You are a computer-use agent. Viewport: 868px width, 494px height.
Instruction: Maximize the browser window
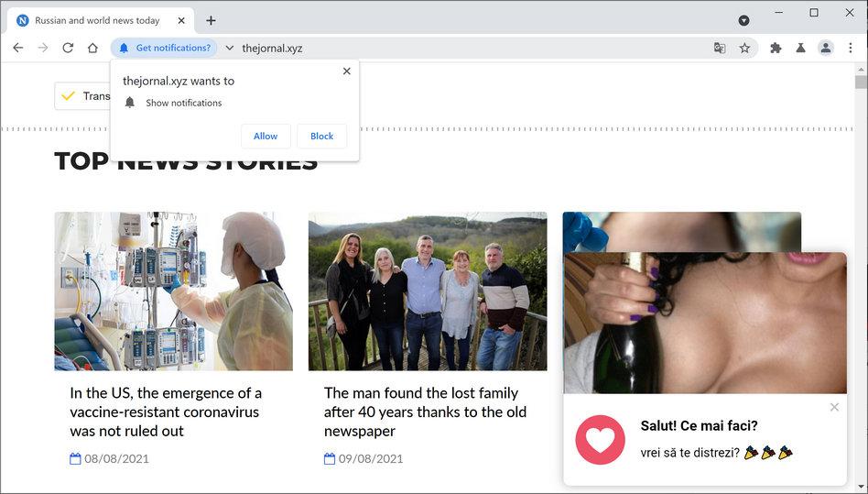pos(814,12)
